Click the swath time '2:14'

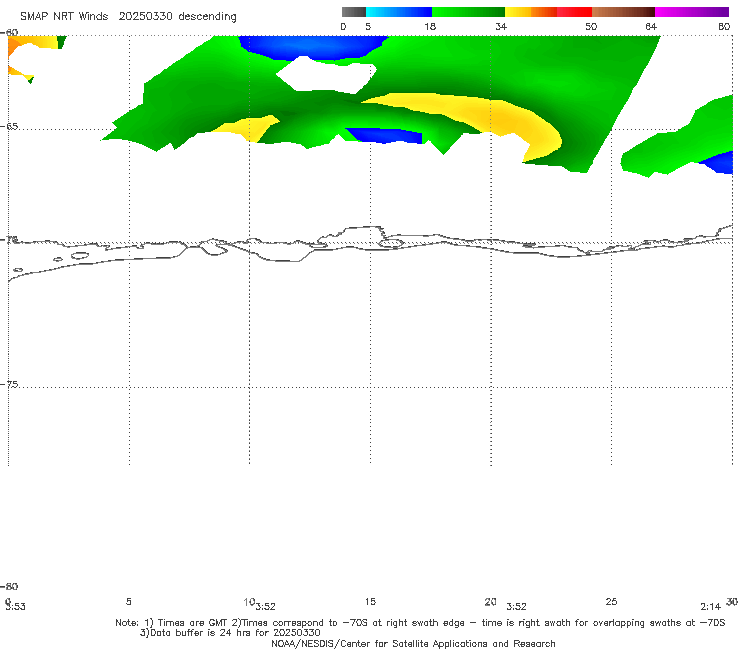(710, 607)
